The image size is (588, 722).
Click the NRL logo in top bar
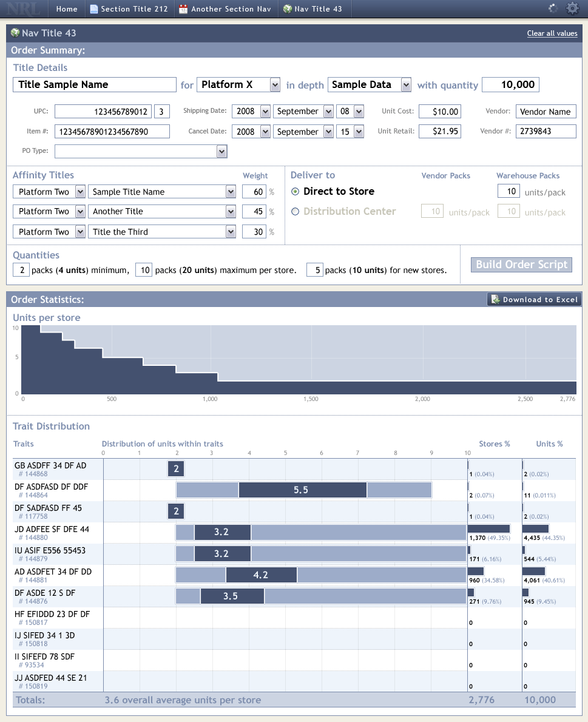pos(24,8)
